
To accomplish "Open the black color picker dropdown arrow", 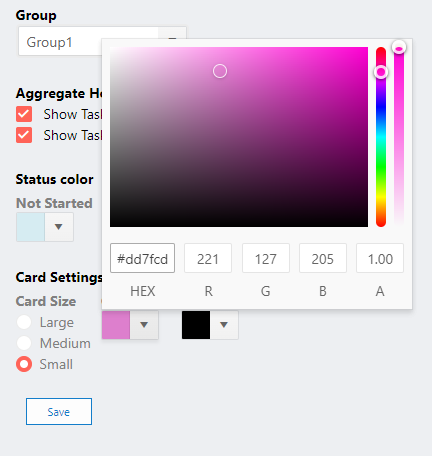I will tap(224, 325).
